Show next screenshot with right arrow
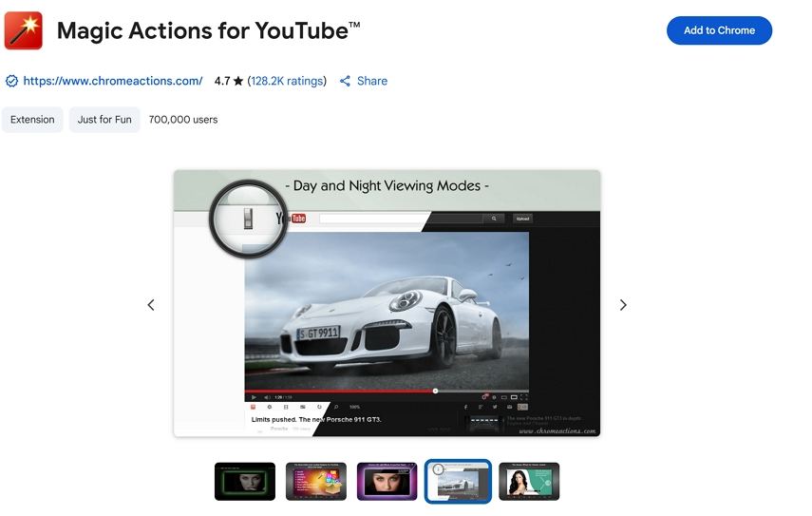 pyautogui.click(x=623, y=305)
